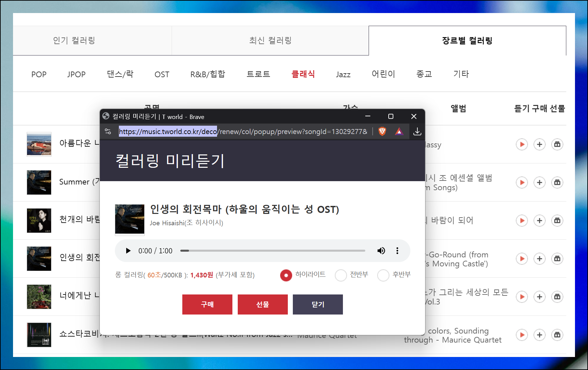Image resolution: width=588 pixels, height=370 pixels.
Task: Select the 기타 genre
Action: click(461, 74)
